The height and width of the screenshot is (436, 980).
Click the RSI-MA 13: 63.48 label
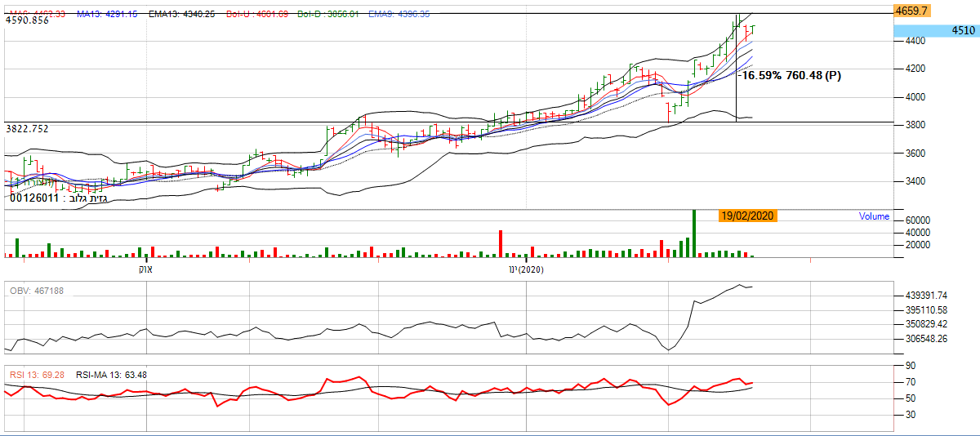[111, 375]
